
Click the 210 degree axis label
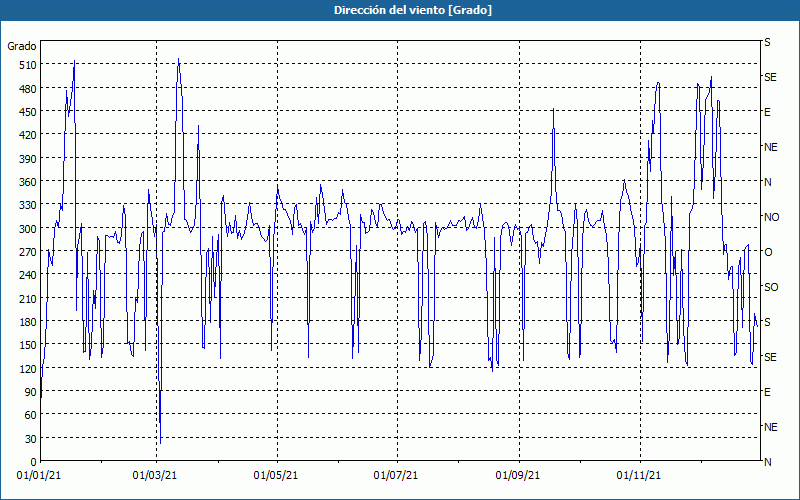28,298
